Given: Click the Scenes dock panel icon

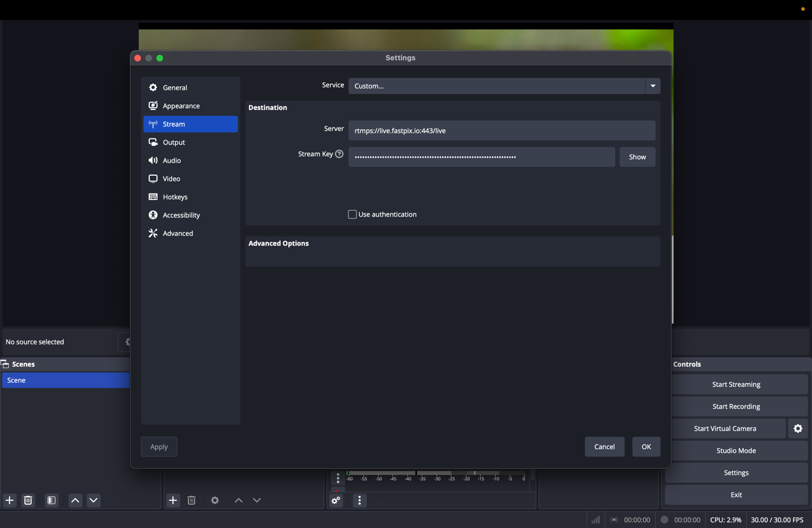Looking at the screenshot, I should [x=5, y=364].
